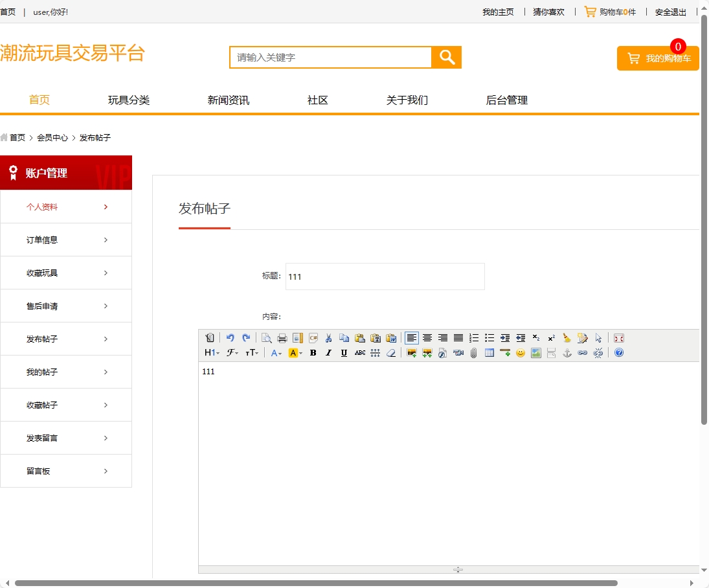
Task: Toggle italic formatting in the toolbar
Action: coord(328,353)
